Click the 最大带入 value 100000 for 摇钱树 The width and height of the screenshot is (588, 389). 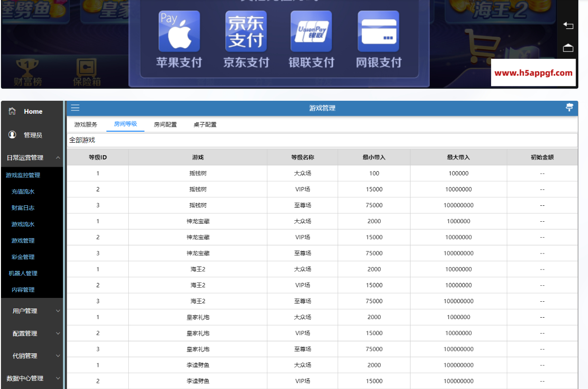[458, 174]
